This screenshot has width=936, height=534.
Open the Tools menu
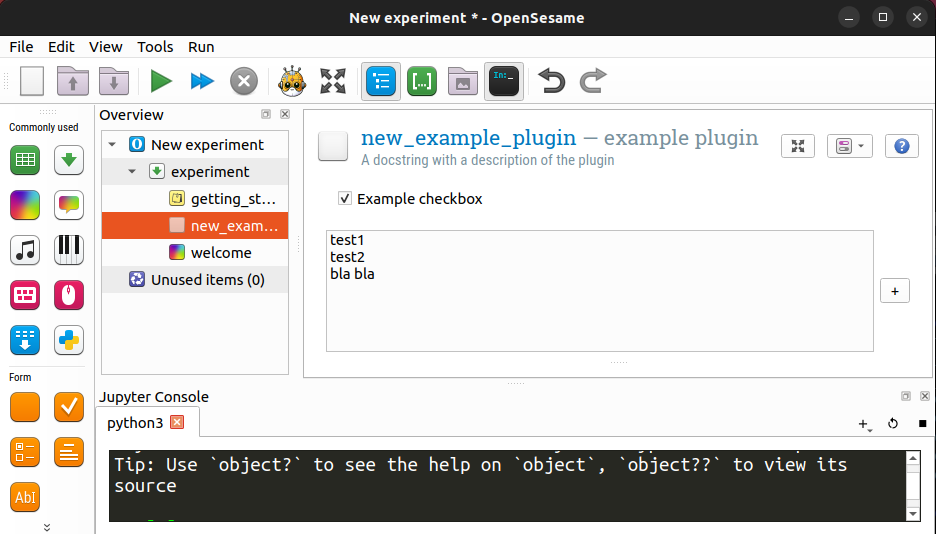(x=155, y=47)
